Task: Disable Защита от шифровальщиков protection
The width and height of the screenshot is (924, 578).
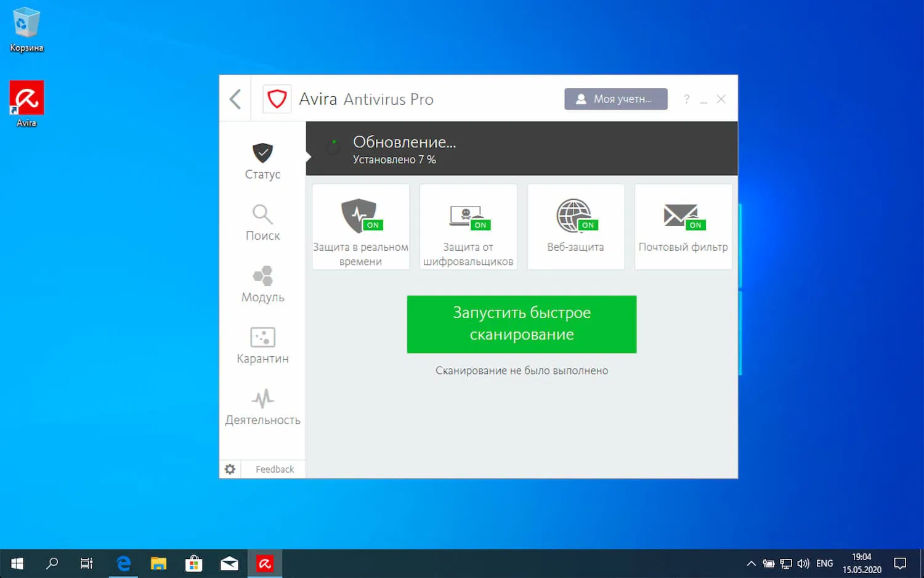Action: point(480,225)
